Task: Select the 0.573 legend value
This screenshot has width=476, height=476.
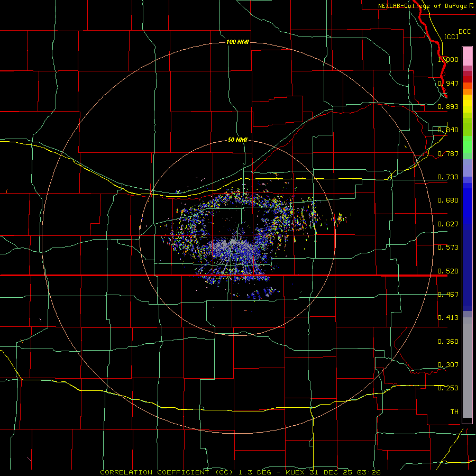Action: click(448, 248)
